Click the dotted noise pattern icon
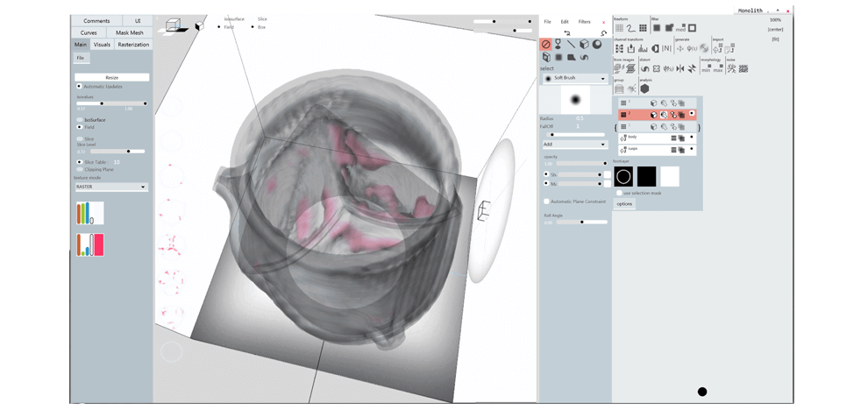 click(x=743, y=68)
